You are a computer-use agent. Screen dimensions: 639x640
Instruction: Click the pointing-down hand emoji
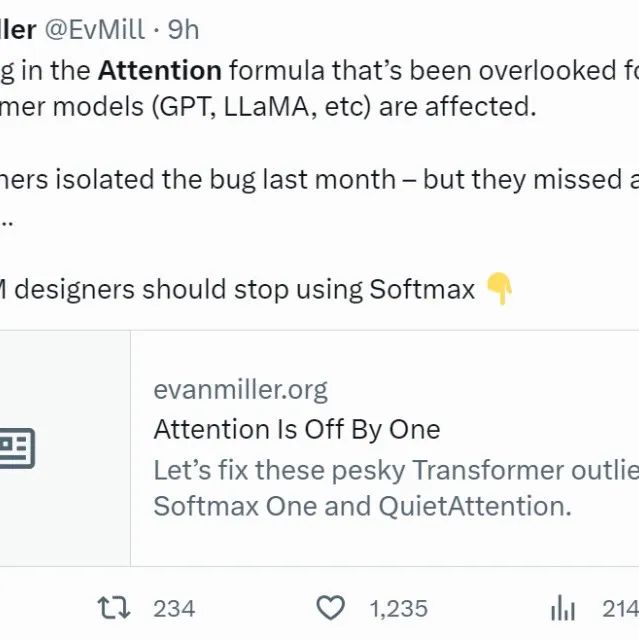(x=499, y=290)
